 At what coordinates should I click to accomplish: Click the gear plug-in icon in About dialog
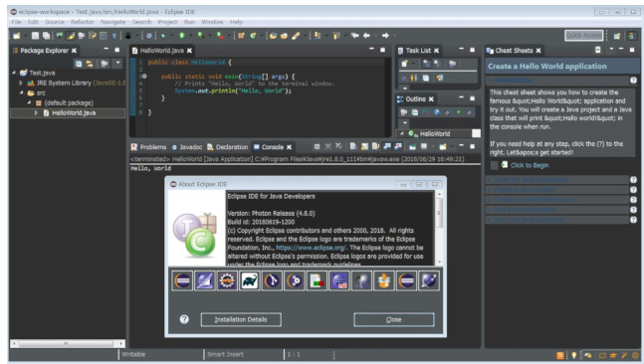(x=227, y=281)
